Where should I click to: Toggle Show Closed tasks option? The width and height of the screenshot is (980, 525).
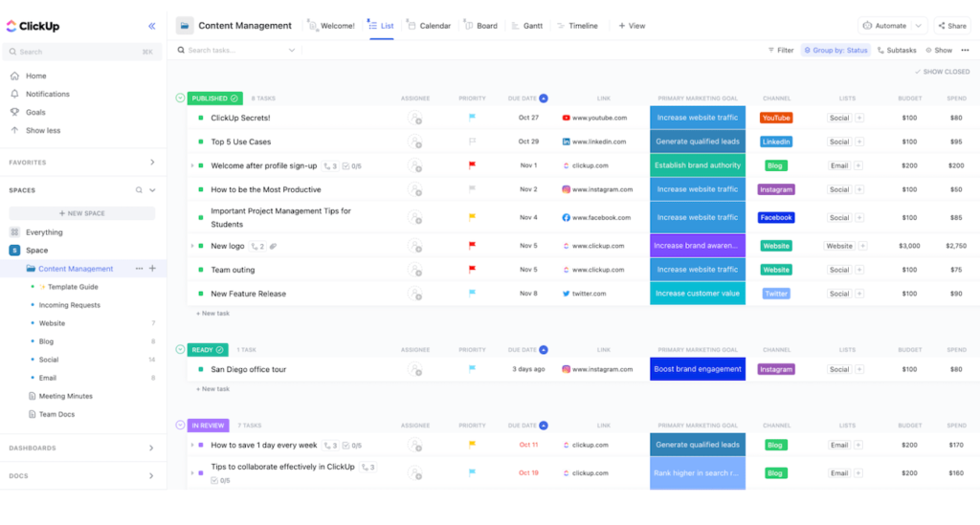942,72
